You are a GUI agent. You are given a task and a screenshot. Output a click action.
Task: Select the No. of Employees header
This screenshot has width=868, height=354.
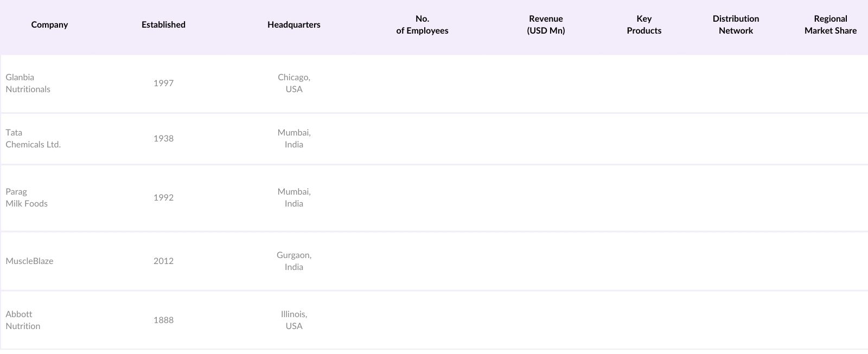point(422,25)
